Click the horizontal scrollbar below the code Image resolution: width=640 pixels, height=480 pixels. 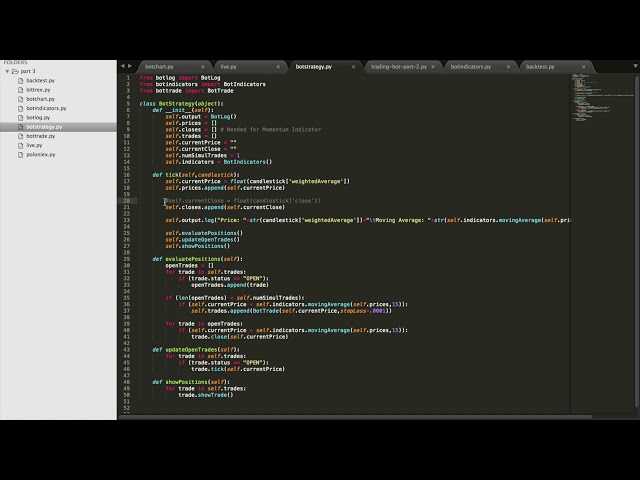355,417
